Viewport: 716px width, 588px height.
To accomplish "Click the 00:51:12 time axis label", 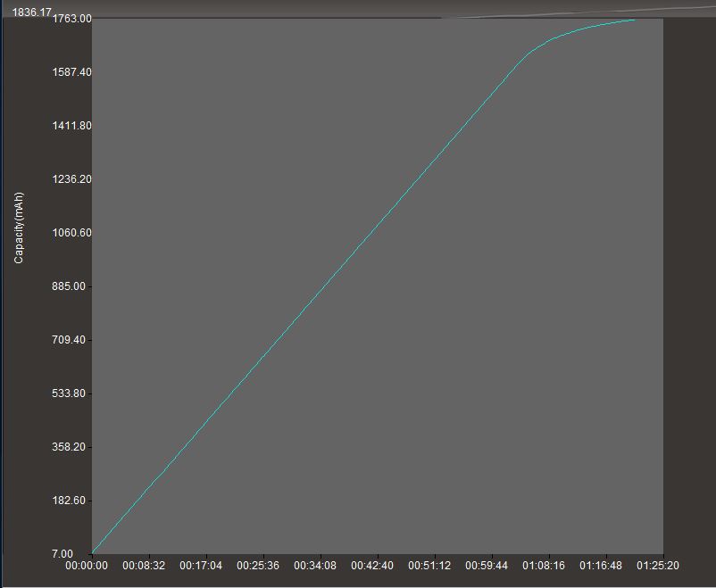I will pos(429,566).
